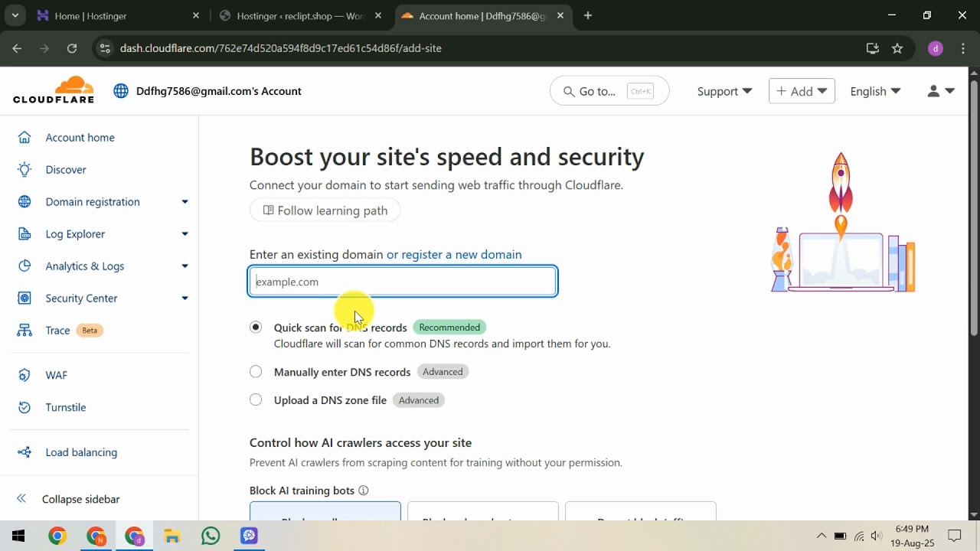Click Collapse sidebar label
This screenshot has width=980, height=551.
point(81,499)
